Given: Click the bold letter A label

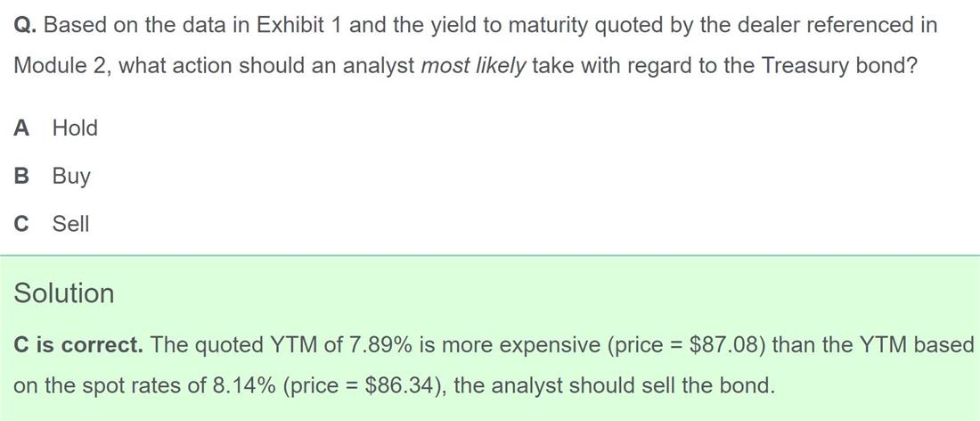Looking at the screenshot, I should (21, 128).
